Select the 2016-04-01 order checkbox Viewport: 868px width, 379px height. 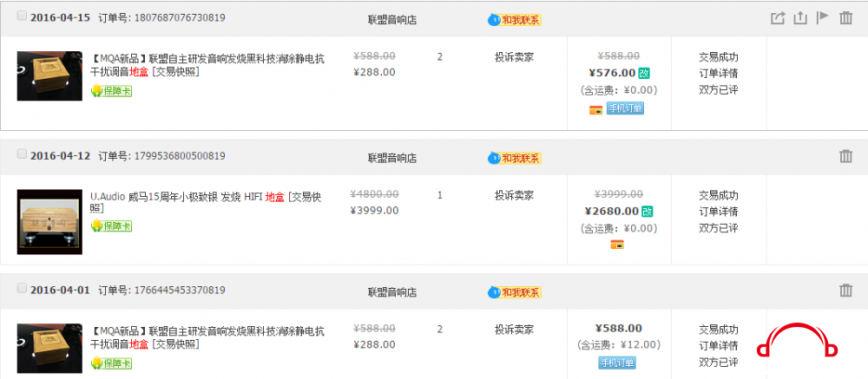22,288
